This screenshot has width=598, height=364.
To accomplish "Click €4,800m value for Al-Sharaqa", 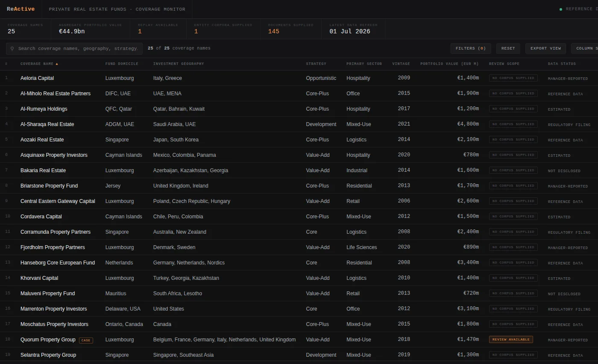I will pyautogui.click(x=468, y=124).
